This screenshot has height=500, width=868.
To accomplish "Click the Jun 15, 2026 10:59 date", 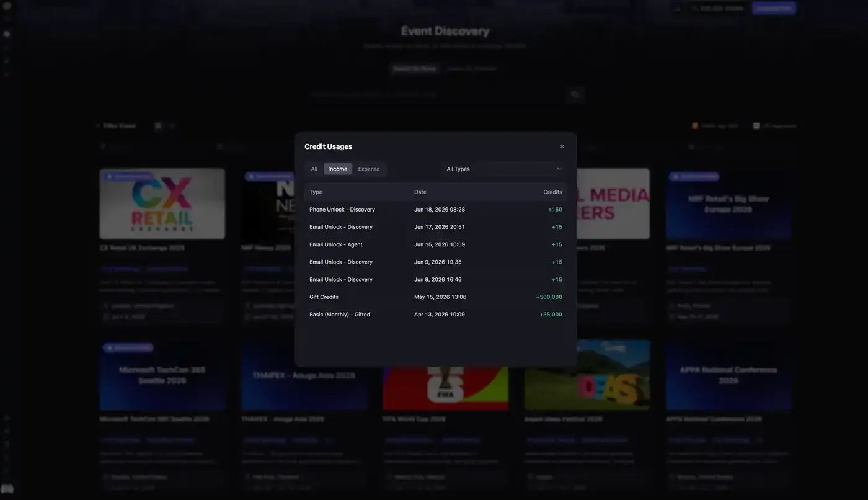I will click(440, 244).
